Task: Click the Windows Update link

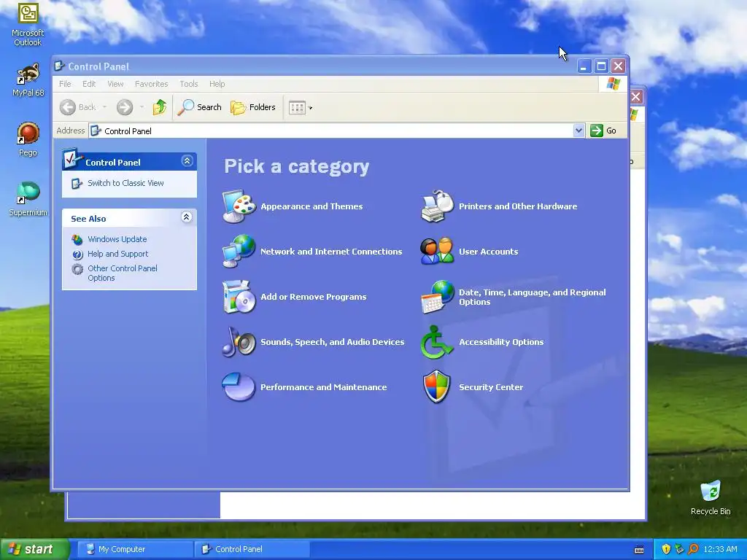Action: 117,239
